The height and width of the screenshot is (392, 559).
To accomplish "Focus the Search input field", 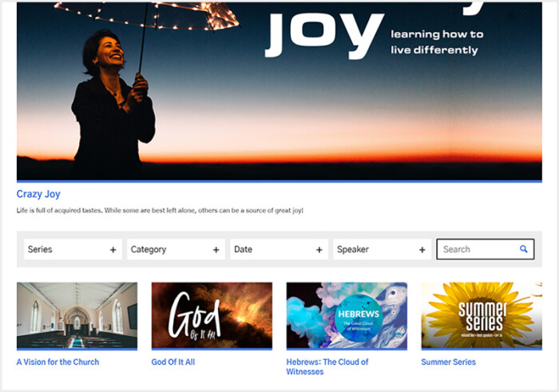I will [x=486, y=249].
